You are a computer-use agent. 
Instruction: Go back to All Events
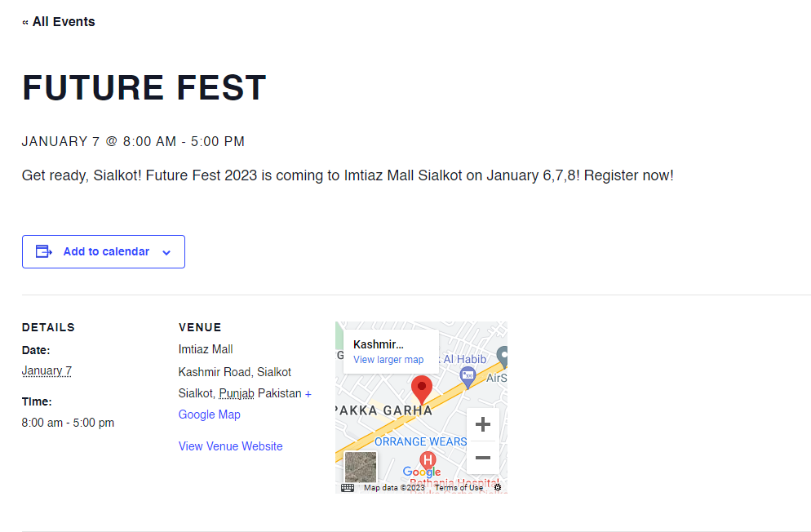coord(59,22)
